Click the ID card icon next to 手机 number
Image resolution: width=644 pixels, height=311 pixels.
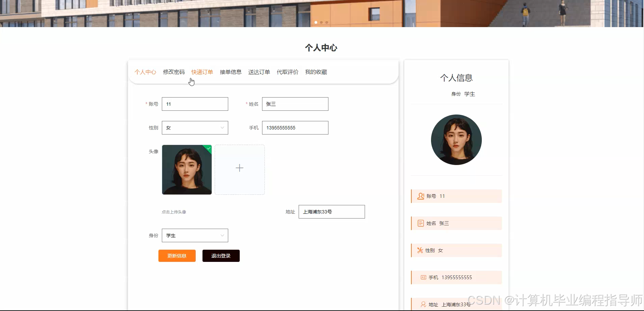(423, 277)
